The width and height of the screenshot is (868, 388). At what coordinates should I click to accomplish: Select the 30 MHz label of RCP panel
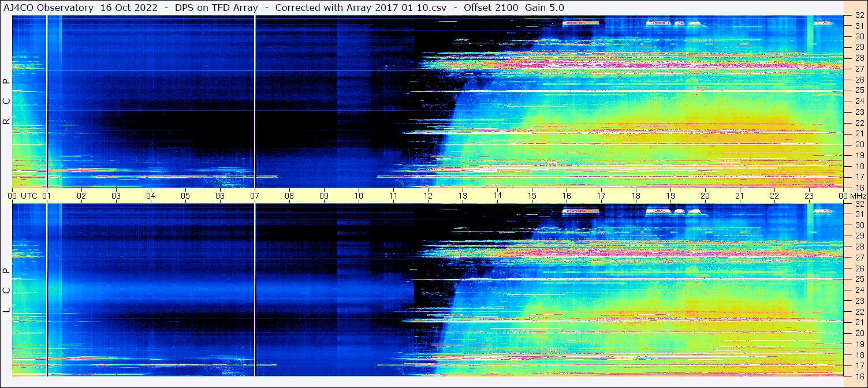[859, 36]
